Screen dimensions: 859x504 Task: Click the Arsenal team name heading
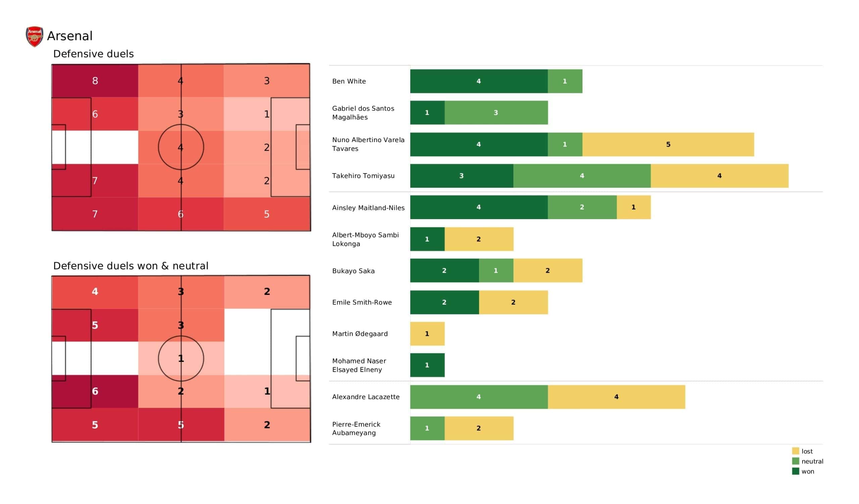click(x=69, y=36)
